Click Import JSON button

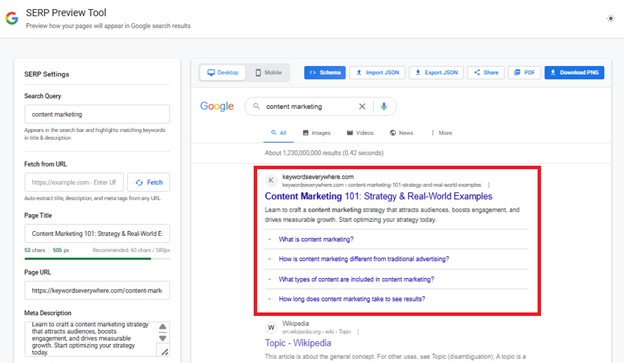377,72
